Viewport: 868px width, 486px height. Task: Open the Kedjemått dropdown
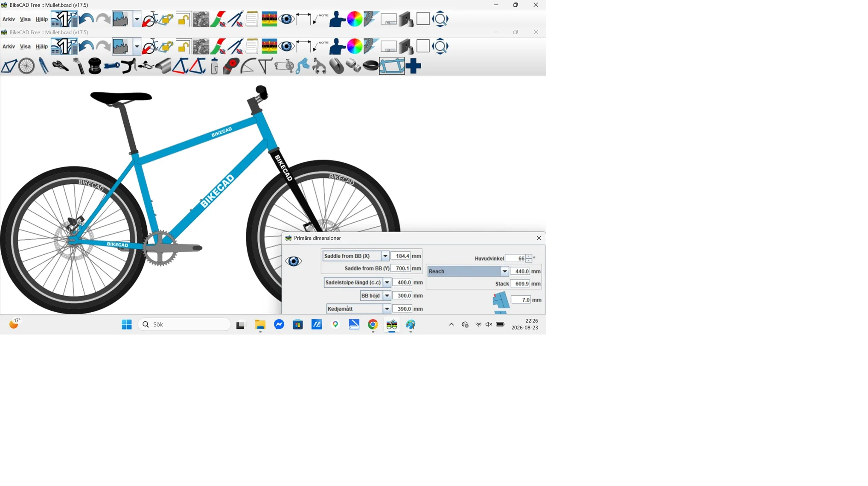[x=387, y=309]
